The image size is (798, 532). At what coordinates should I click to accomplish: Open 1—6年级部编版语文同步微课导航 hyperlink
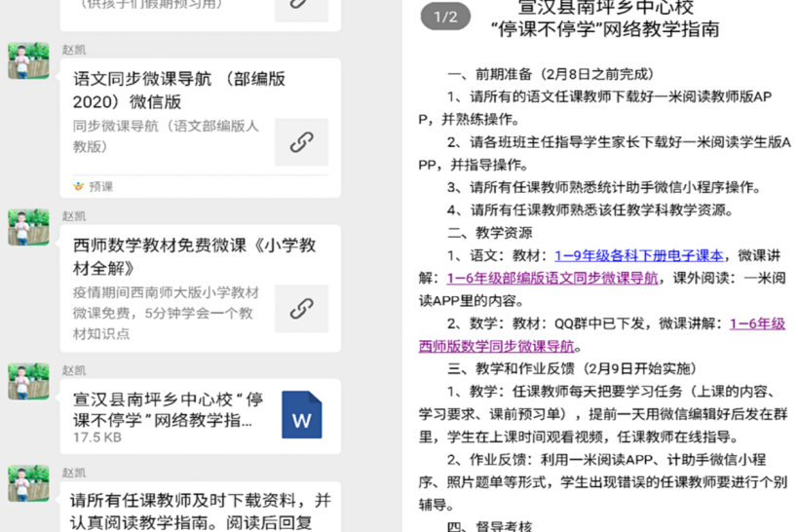tap(552, 278)
